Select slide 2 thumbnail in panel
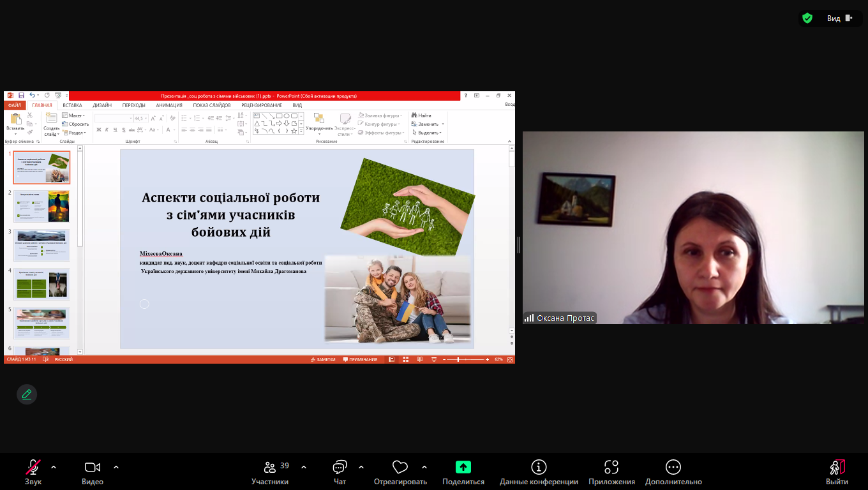 pos(41,206)
